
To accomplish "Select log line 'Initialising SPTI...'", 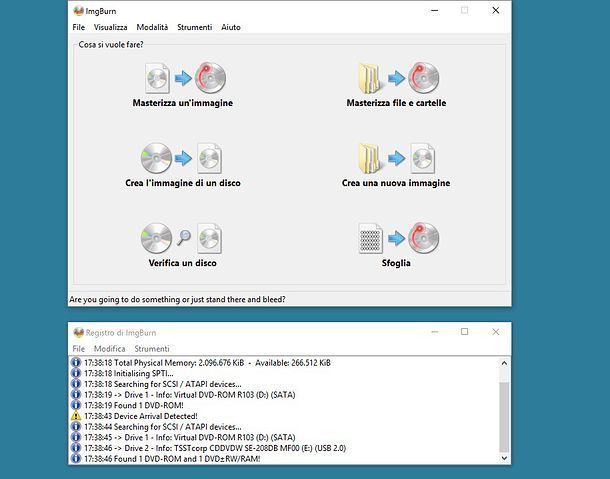I will [x=129, y=373].
